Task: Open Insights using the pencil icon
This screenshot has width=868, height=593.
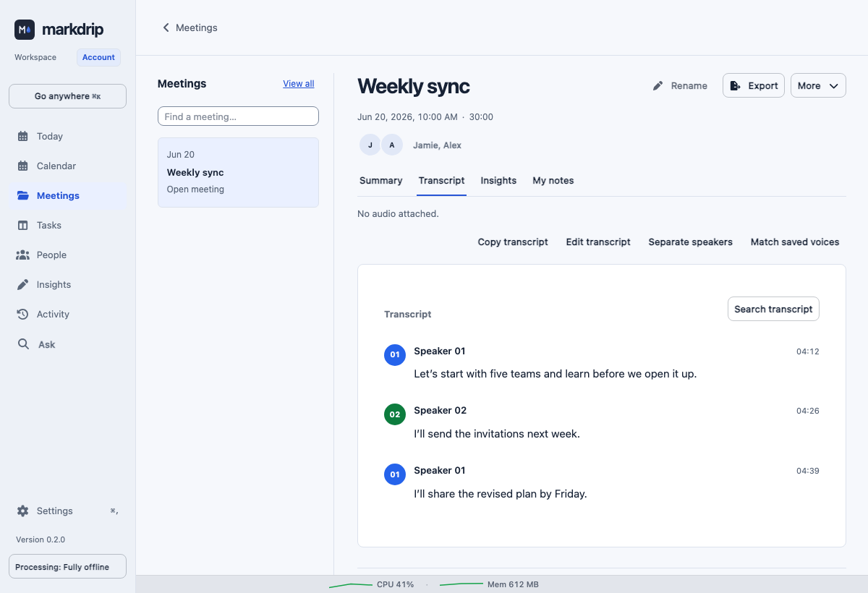Action: coord(23,284)
